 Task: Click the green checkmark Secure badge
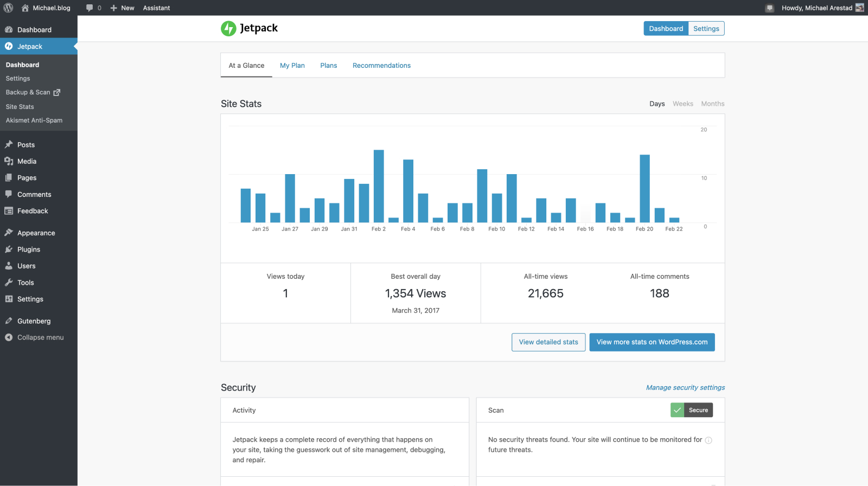pyautogui.click(x=692, y=410)
